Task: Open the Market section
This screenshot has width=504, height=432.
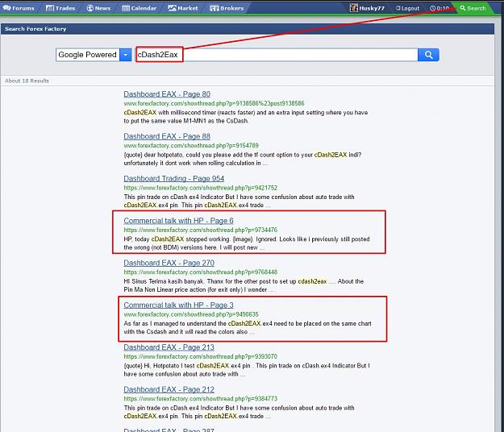Action: (182, 8)
